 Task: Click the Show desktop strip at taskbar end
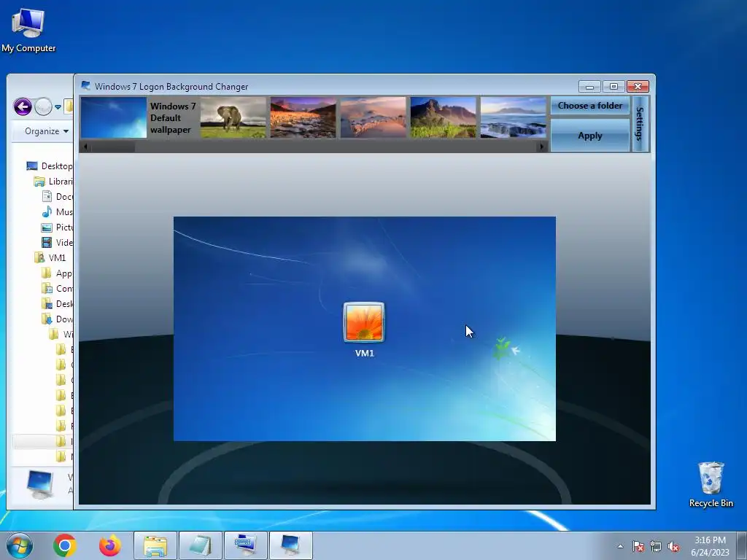tap(742, 545)
